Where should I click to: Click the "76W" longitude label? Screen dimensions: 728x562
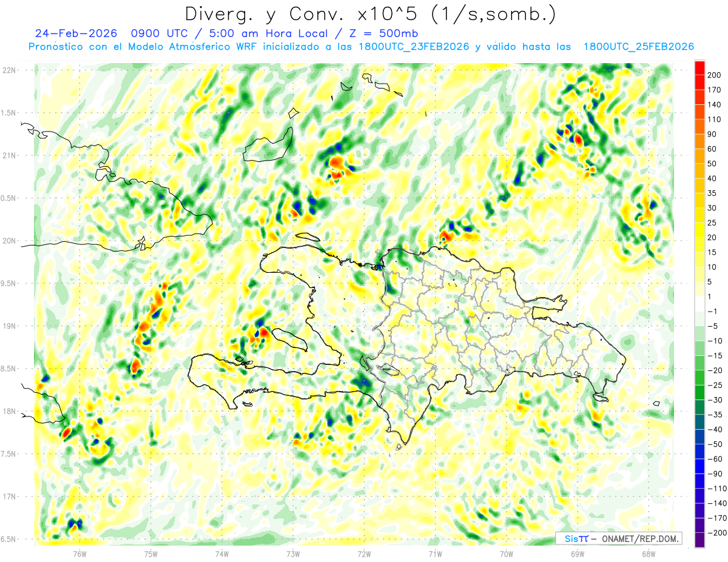pos(79,553)
